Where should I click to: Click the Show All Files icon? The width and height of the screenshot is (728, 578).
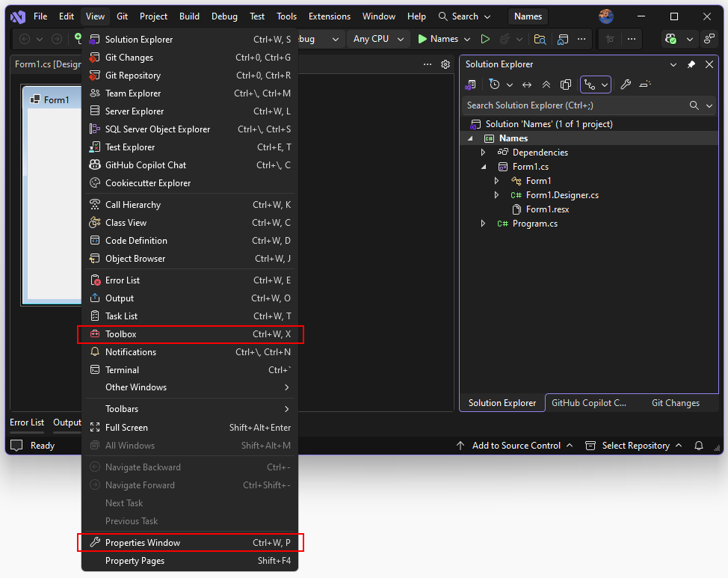566,84
